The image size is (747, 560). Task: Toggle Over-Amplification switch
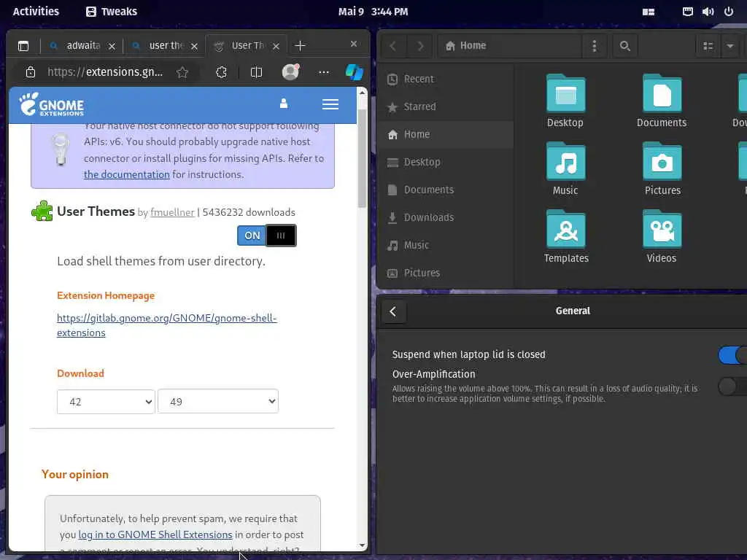coord(732,386)
